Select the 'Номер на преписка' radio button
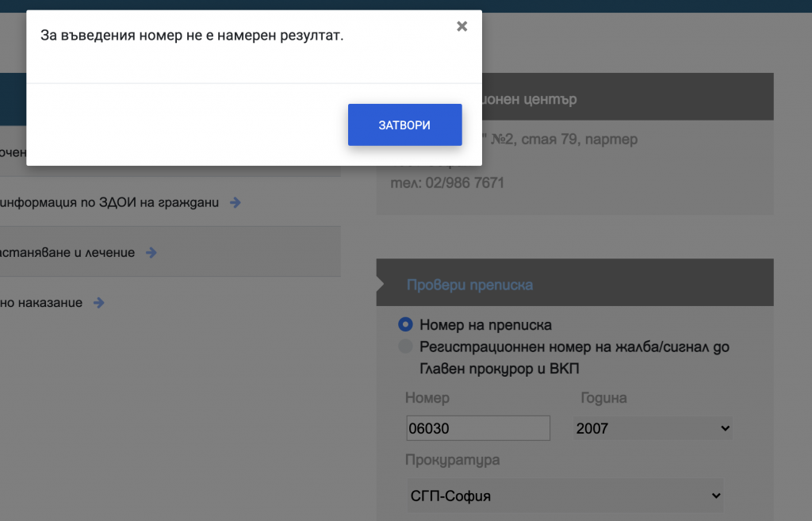Screen dimensions: 812x521 click(x=405, y=324)
